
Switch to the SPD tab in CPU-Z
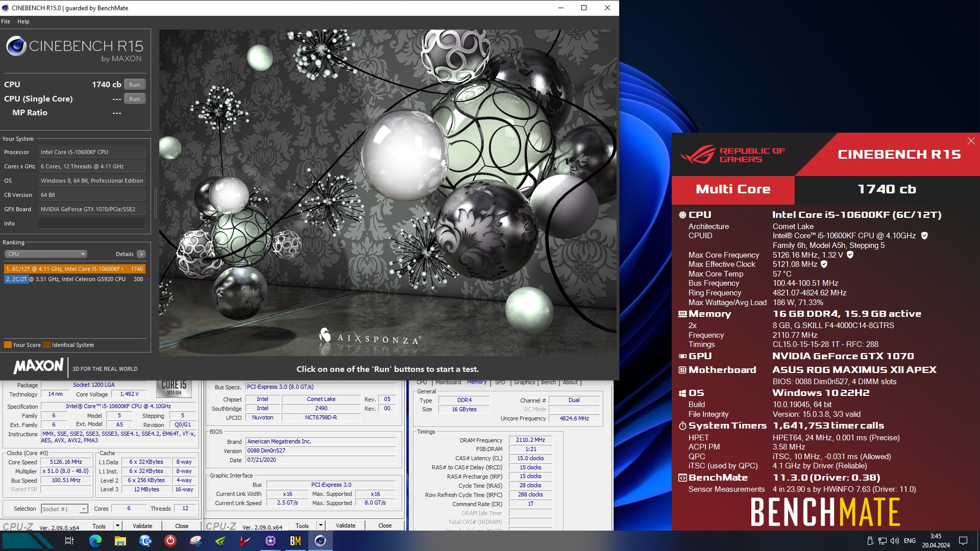pyautogui.click(x=500, y=382)
